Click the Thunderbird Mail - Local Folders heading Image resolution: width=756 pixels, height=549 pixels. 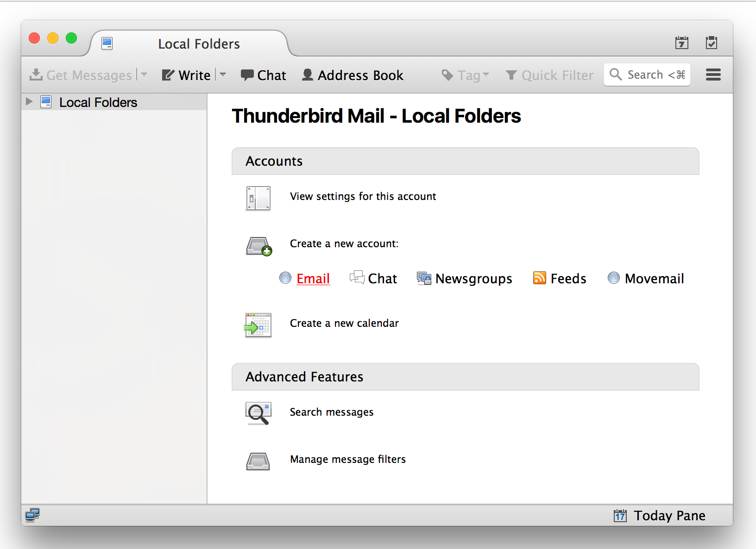pos(376,116)
